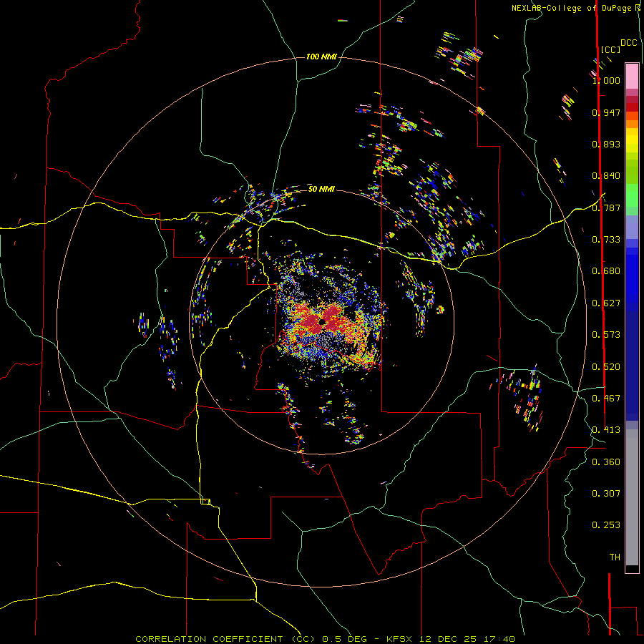Select the 0.573 legend value
The width and height of the screenshot is (644, 644).
[x=606, y=335]
